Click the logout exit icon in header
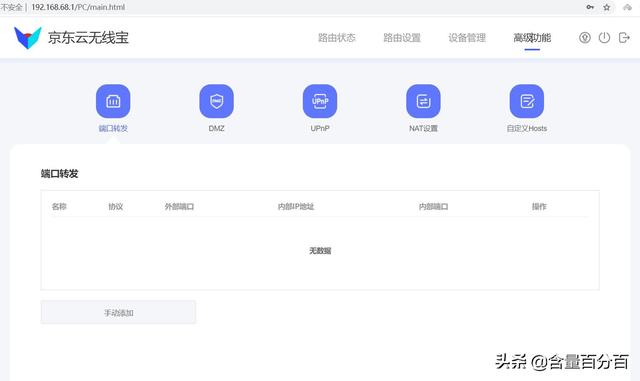640x381 pixels. tap(624, 38)
